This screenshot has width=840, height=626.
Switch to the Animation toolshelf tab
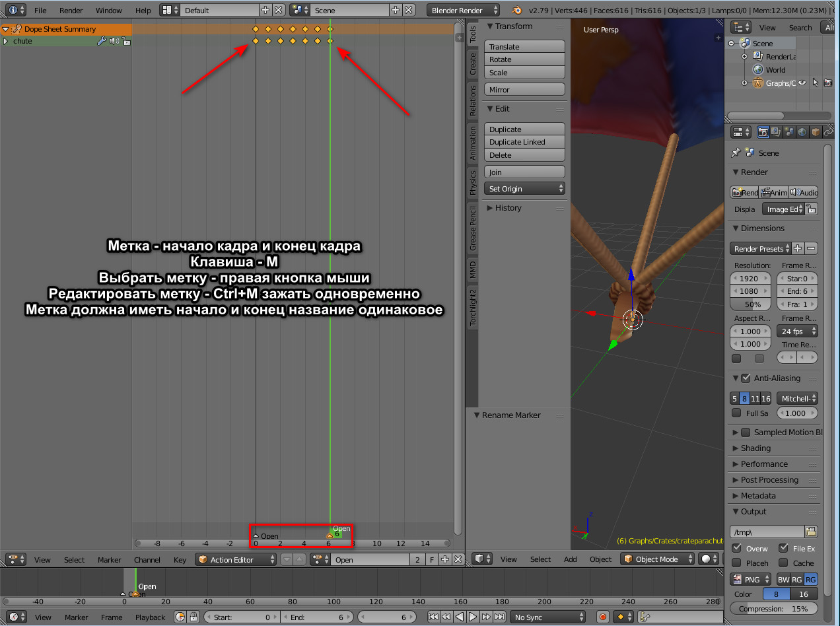click(x=472, y=143)
